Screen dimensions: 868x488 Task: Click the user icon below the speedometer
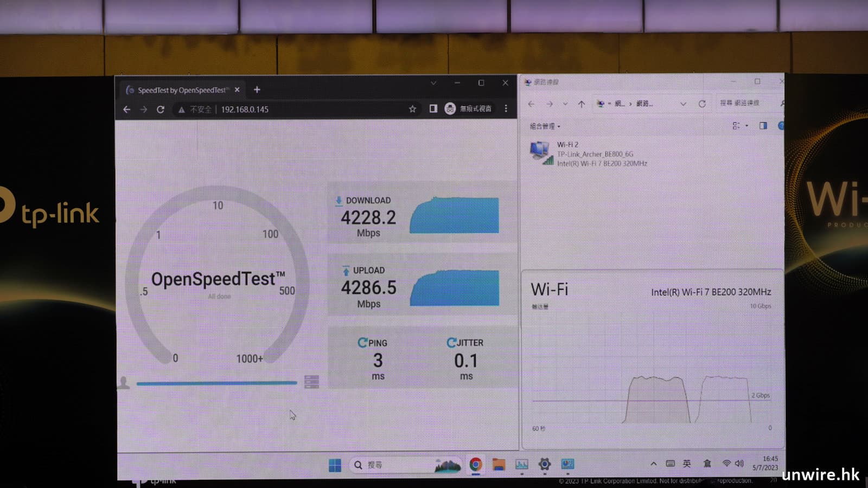tap(124, 383)
